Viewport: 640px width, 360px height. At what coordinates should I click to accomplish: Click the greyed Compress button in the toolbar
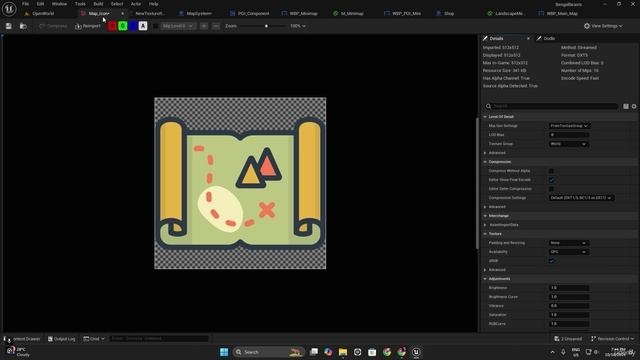click(x=53, y=26)
